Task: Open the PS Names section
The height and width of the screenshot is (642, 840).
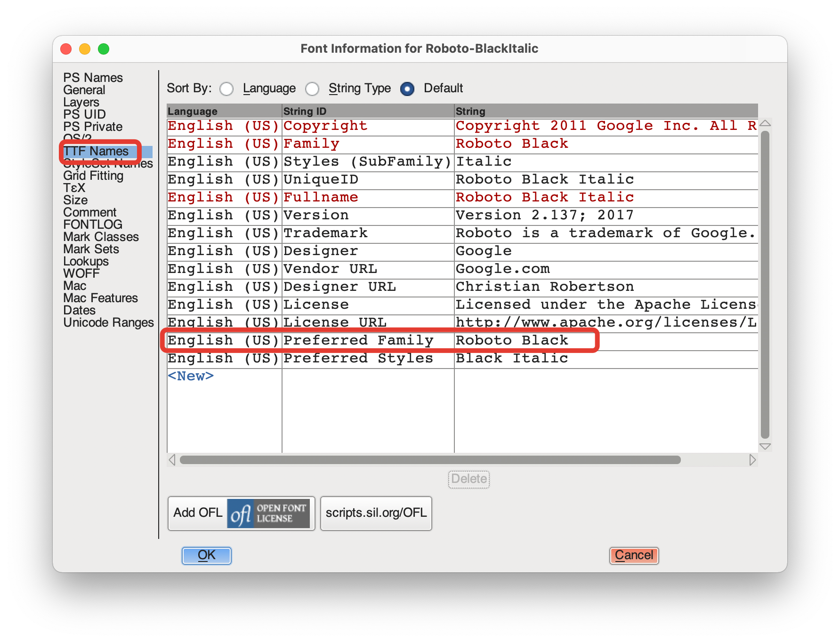Action: click(93, 78)
